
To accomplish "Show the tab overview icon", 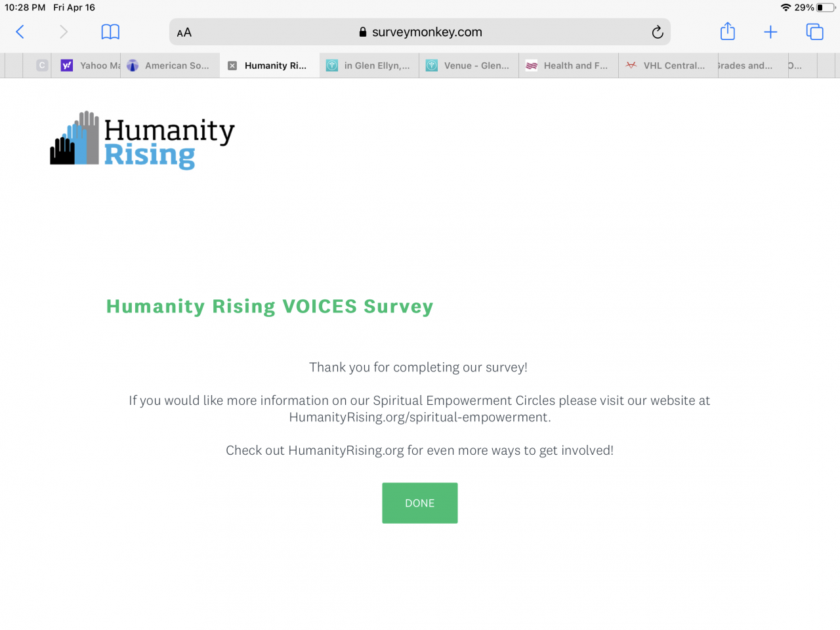I will [814, 31].
